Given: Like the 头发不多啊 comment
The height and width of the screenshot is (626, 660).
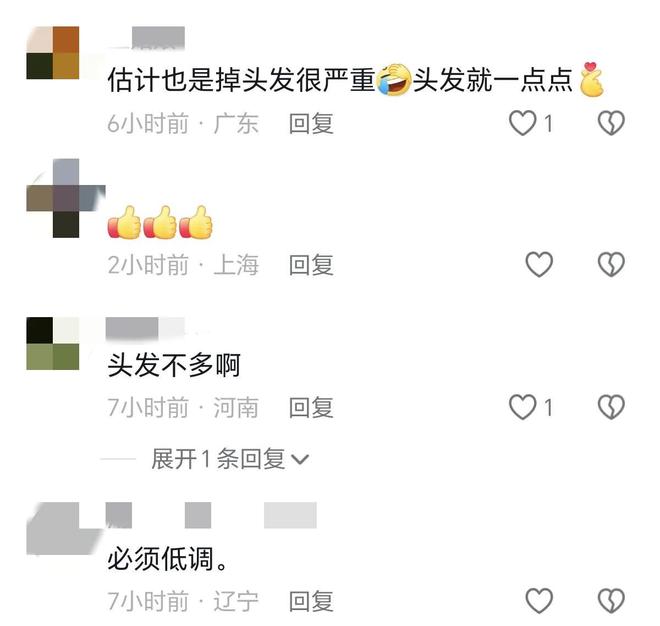Looking at the screenshot, I should [x=523, y=407].
